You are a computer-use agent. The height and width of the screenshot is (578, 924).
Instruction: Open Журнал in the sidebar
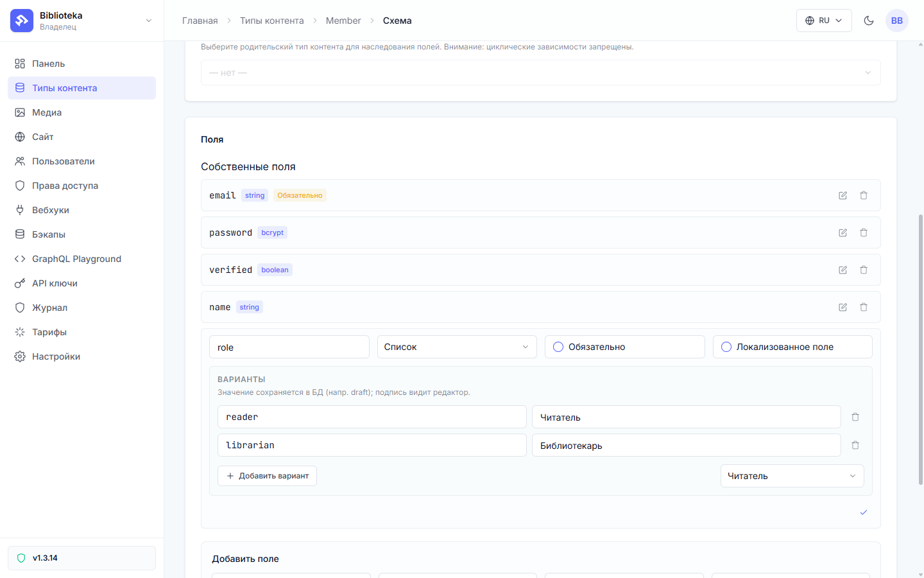point(81,308)
